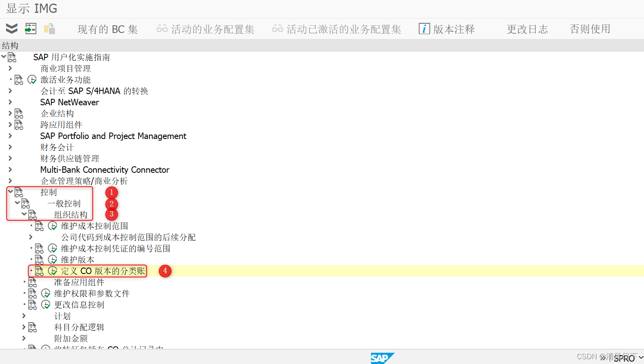Viewport: 644px width, 364px height.
Task: Collapse the 控制 node
Action: (x=10, y=192)
